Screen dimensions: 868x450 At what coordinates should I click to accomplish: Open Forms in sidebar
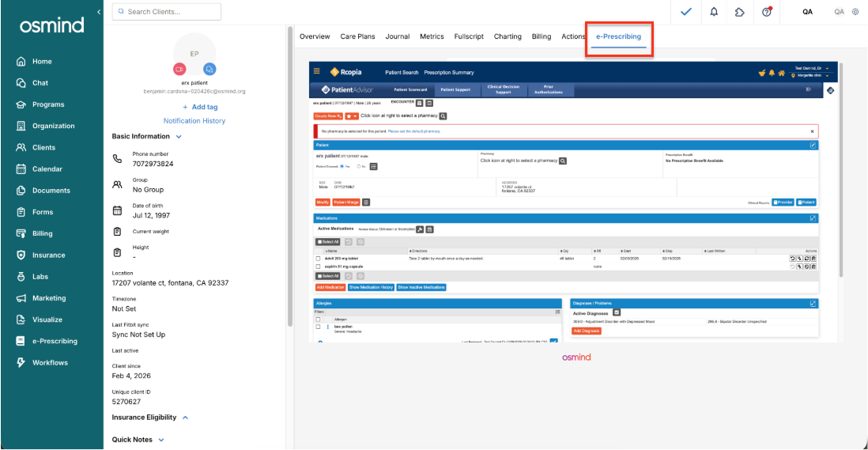click(x=35, y=212)
